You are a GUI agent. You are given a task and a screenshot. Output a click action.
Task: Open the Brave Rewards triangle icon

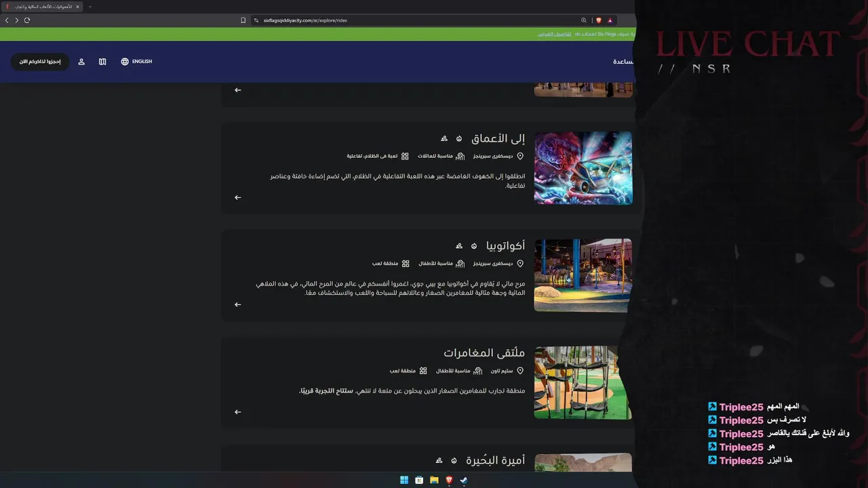tap(610, 20)
